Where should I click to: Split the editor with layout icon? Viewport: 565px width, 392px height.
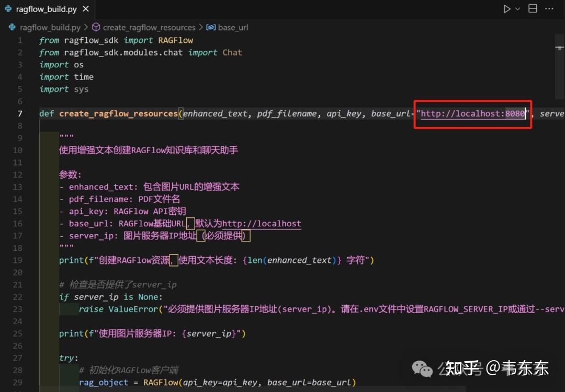(533, 9)
